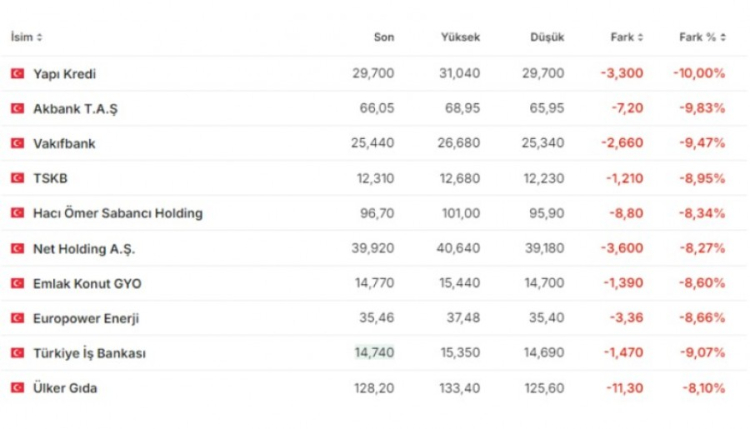The width and height of the screenshot is (750, 429).
Task: Click the Turkish flag icon beside Yapı Kredi
Action: click(17, 73)
